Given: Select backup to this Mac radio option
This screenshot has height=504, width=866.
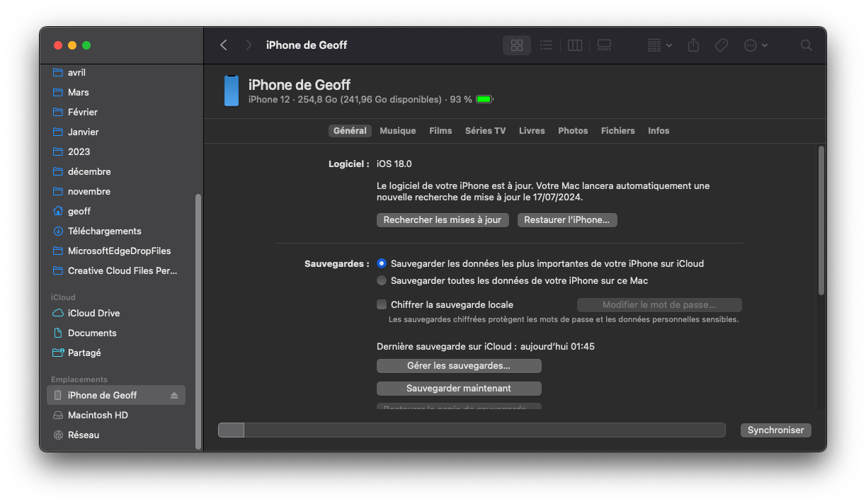Looking at the screenshot, I should tap(382, 280).
